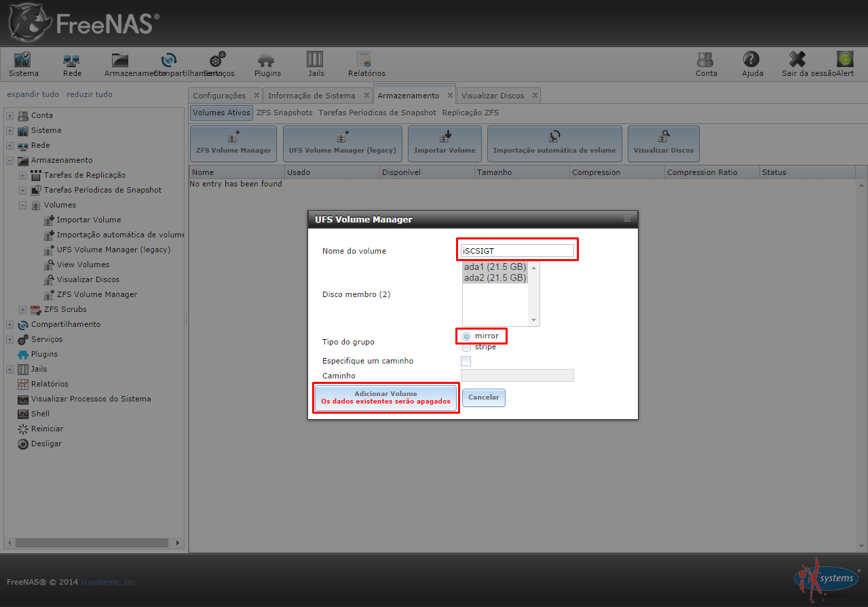Viewport: 868px width, 607px height.
Task: Open the ZFS Snapshots sub-tab
Action: point(284,113)
